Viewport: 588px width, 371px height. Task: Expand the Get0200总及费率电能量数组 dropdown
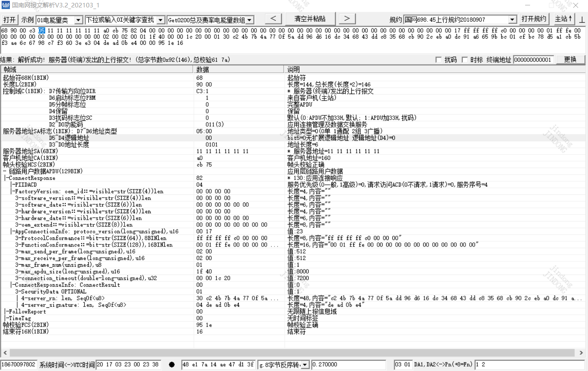[249, 20]
